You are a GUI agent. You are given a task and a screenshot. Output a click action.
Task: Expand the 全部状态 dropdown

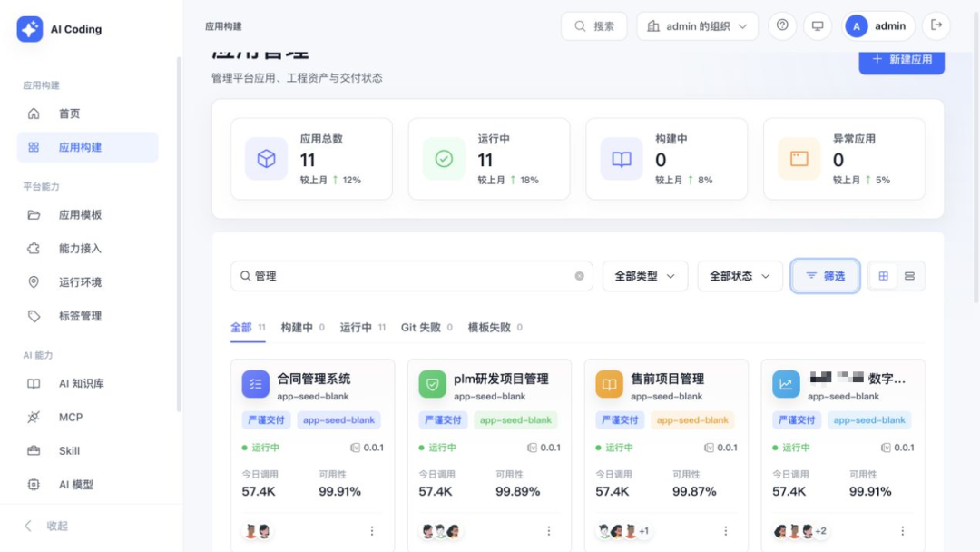tap(740, 276)
